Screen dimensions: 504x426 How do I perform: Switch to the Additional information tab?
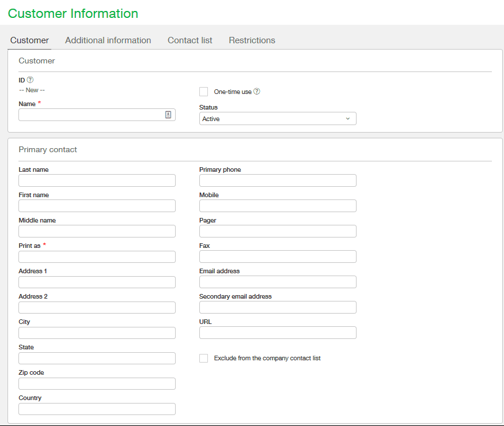coord(108,40)
